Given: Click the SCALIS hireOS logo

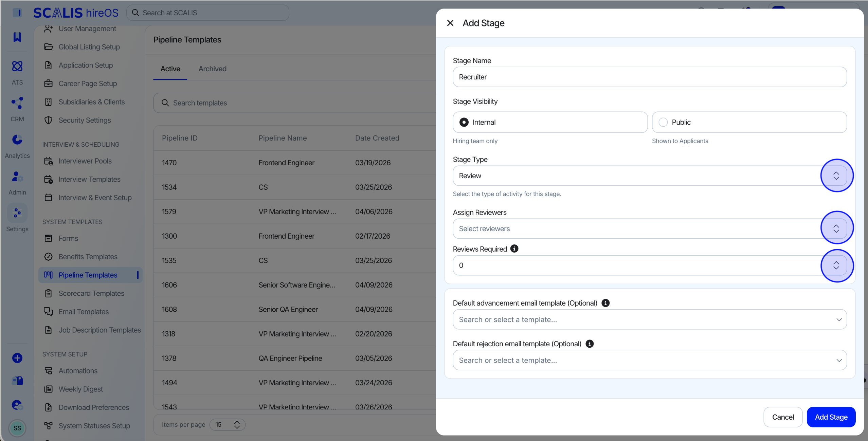Looking at the screenshot, I should click(76, 13).
